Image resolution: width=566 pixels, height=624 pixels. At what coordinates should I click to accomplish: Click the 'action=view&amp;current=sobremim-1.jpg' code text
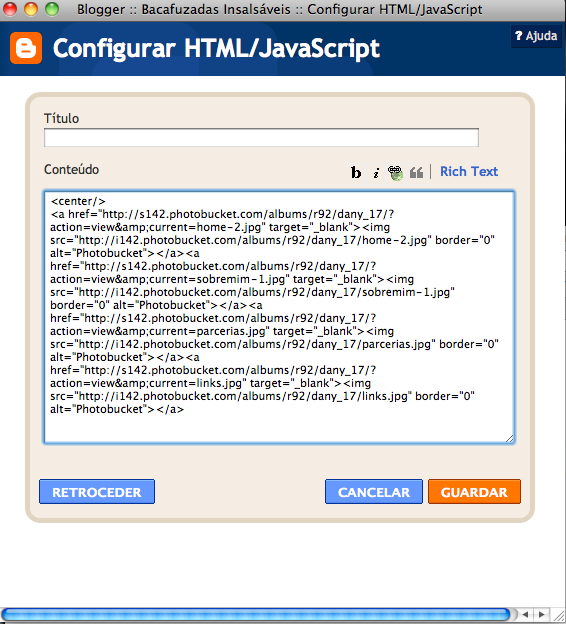168,279
